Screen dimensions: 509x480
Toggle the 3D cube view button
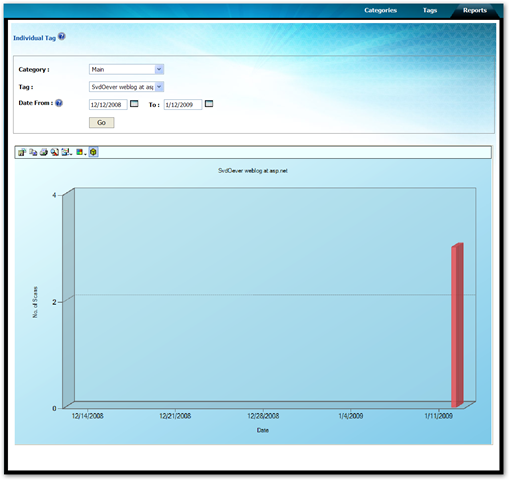coord(94,152)
